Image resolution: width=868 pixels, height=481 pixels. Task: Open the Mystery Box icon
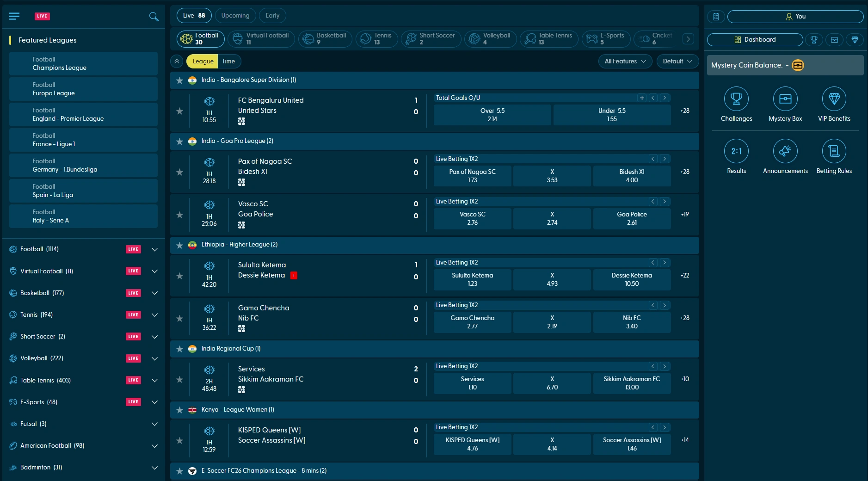click(785, 99)
